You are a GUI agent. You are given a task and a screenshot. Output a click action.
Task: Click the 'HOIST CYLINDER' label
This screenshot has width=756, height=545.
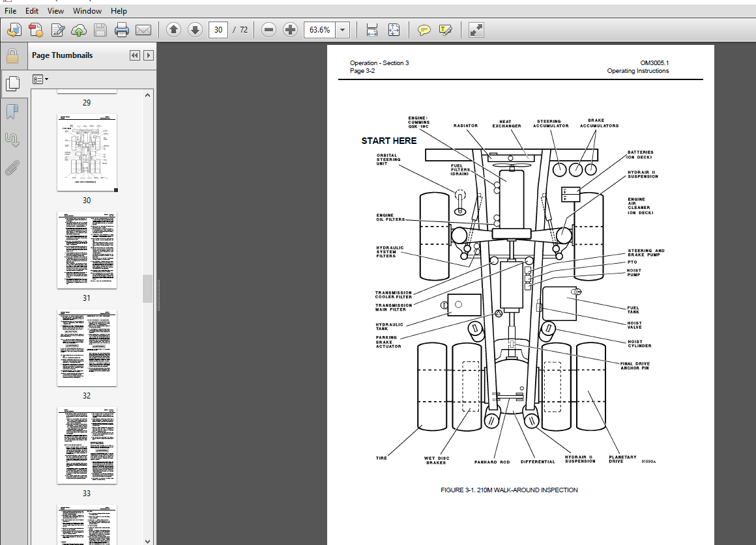639,344
